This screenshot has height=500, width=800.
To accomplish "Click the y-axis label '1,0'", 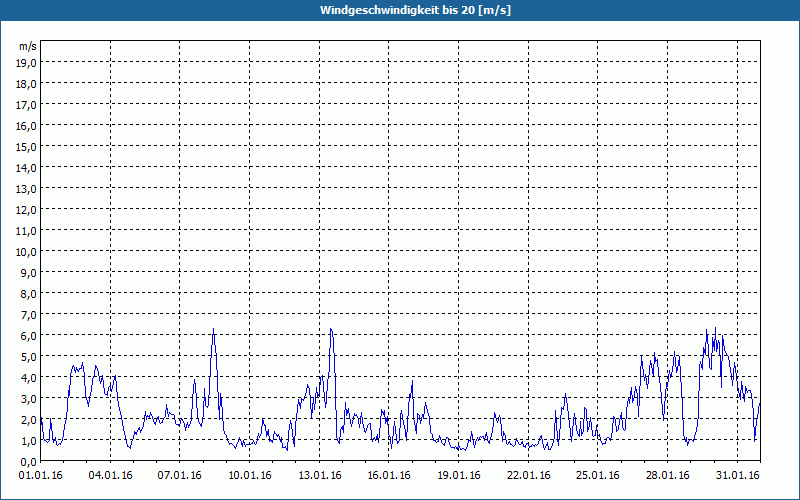I will point(29,441).
